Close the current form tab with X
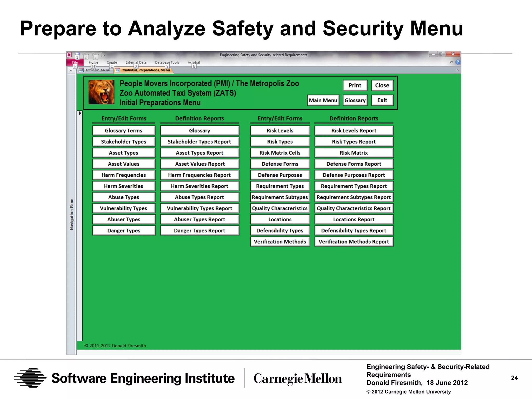 pyautogui.click(x=457, y=70)
